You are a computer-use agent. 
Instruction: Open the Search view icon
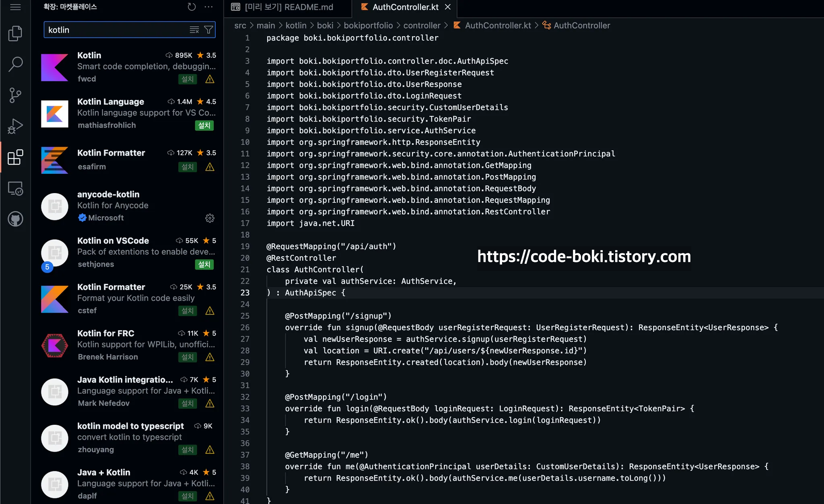pyautogui.click(x=15, y=64)
